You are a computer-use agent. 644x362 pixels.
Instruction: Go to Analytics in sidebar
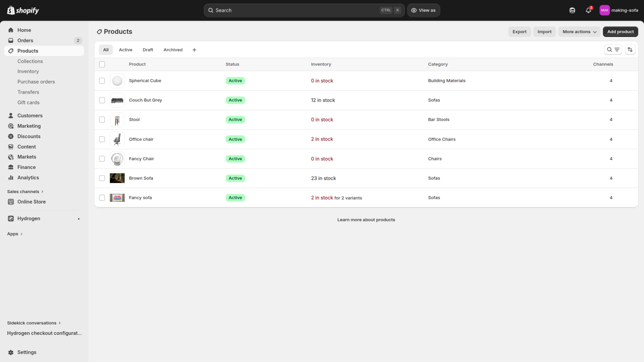point(28,177)
